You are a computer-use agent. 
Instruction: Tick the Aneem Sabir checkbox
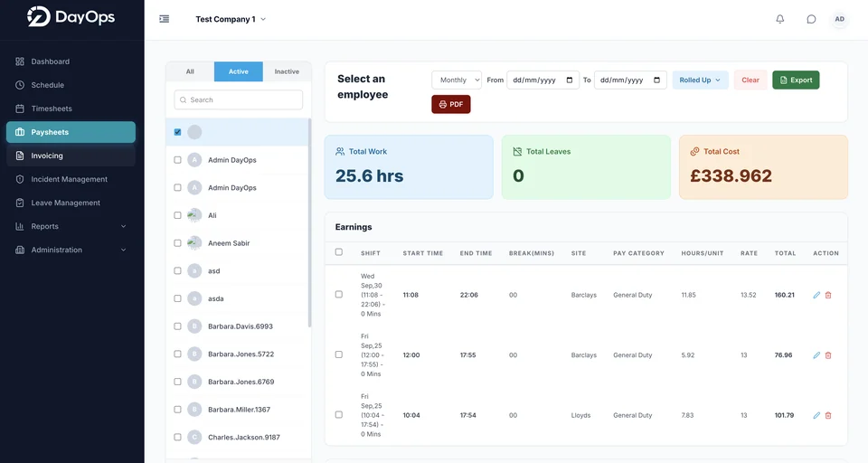point(177,243)
